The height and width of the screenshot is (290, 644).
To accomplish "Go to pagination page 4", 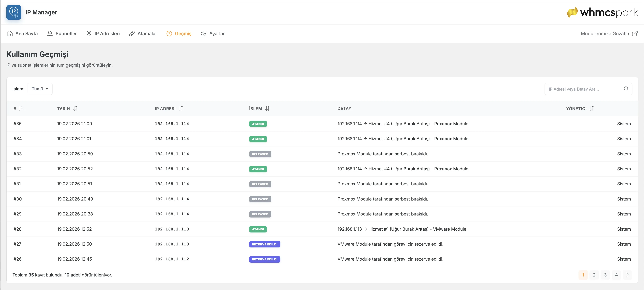I will (x=616, y=275).
